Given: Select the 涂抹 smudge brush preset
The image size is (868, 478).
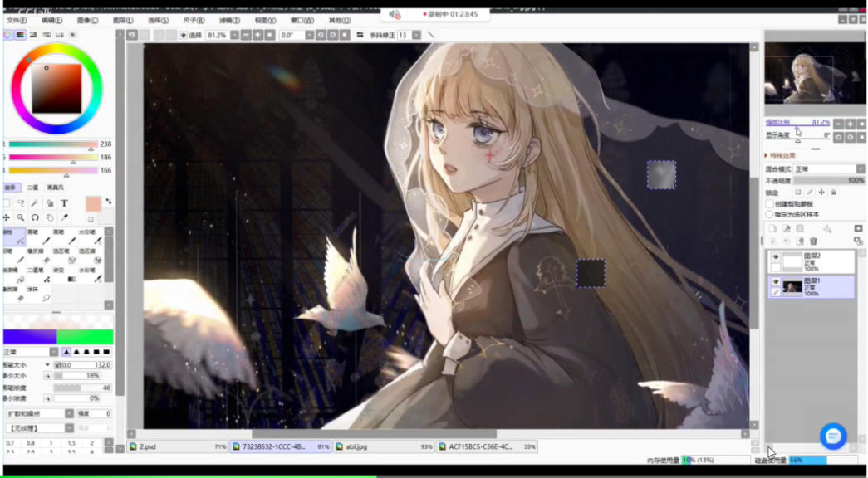Looking at the screenshot, I should (x=39, y=294).
